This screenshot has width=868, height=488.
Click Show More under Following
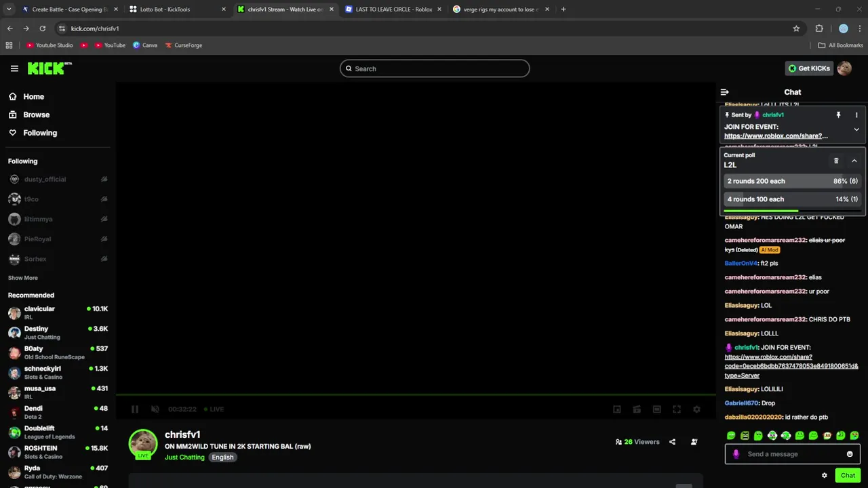(23, 278)
